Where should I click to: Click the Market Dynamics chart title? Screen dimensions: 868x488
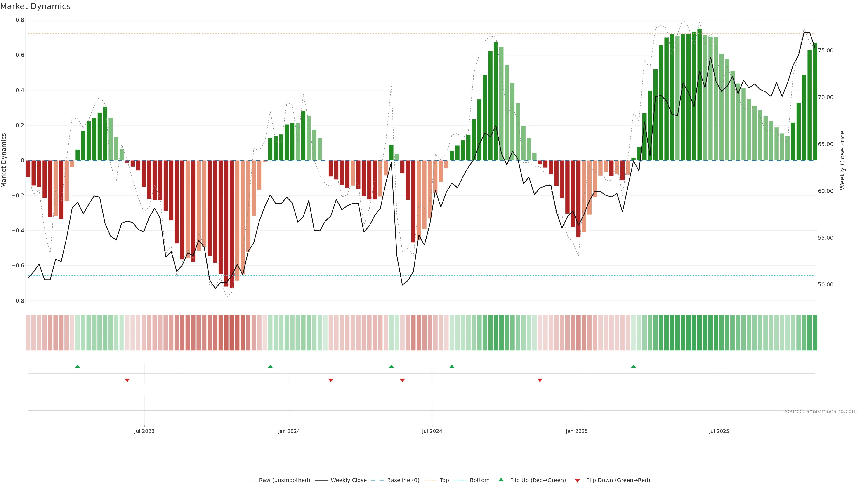(x=35, y=6)
